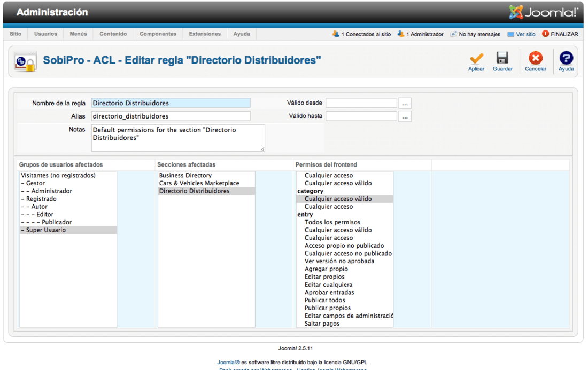Select Todos los permisos under entry

[345, 222]
